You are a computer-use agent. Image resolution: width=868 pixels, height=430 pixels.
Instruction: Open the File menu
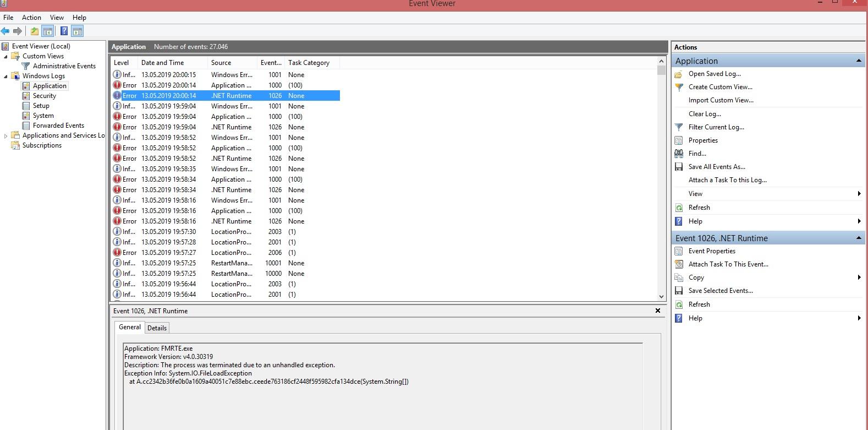(8, 18)
